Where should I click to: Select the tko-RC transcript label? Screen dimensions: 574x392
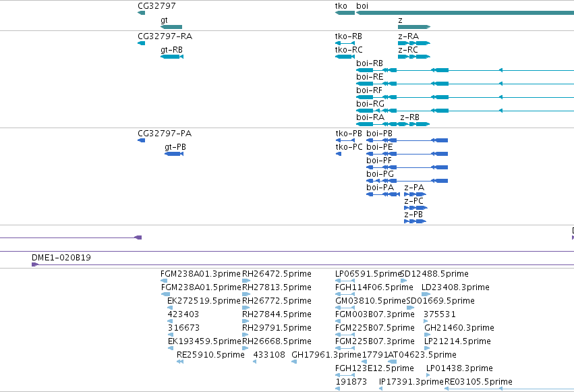[349, 50]
